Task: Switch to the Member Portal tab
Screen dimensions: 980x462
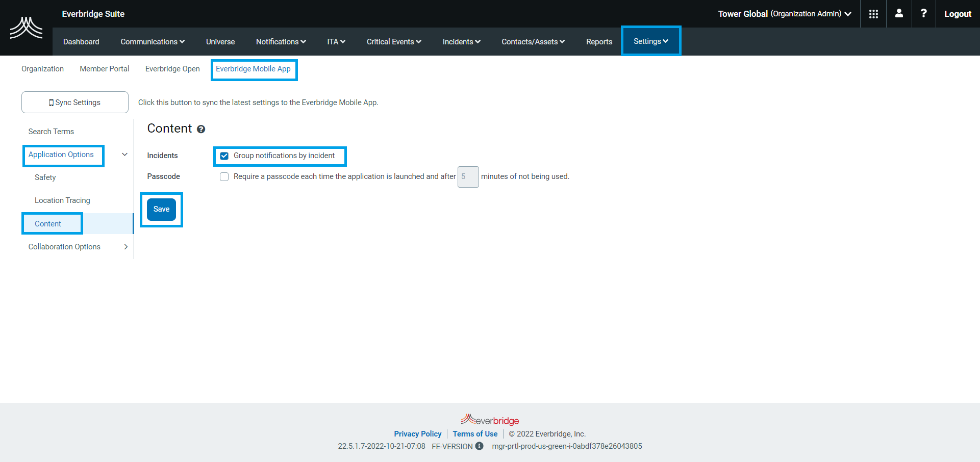Action: point(104,68)
